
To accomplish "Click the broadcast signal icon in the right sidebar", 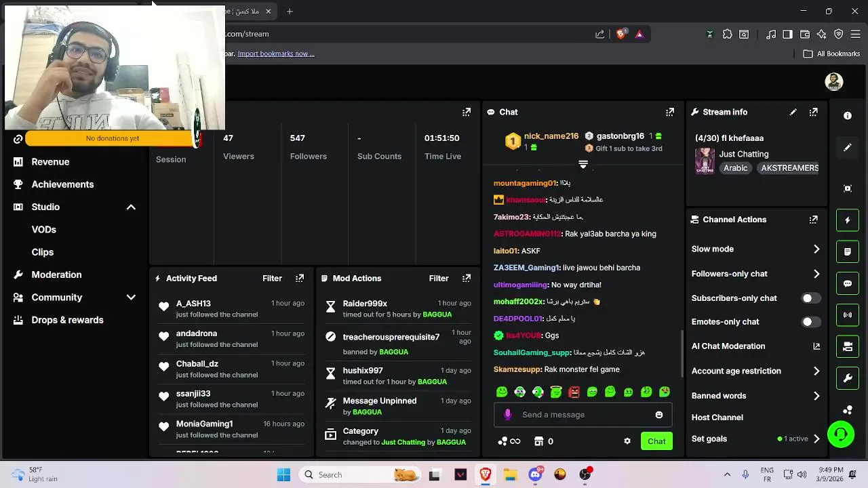I will [848, 315].
